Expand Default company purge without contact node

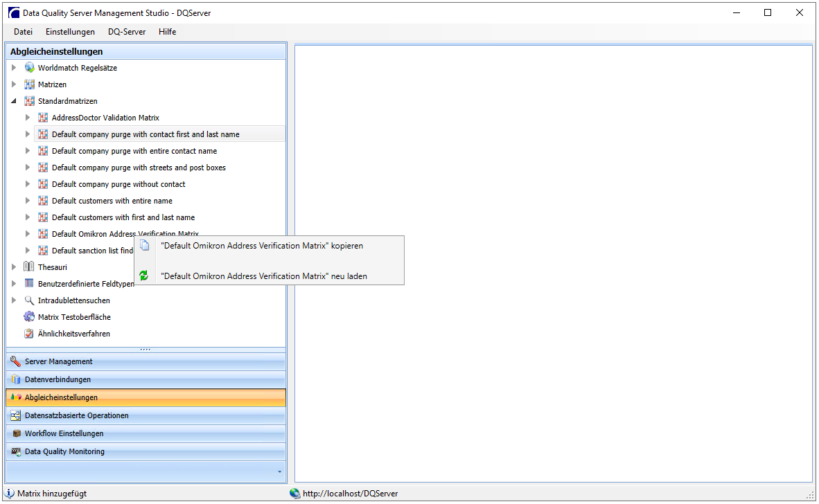coord(28,184)
